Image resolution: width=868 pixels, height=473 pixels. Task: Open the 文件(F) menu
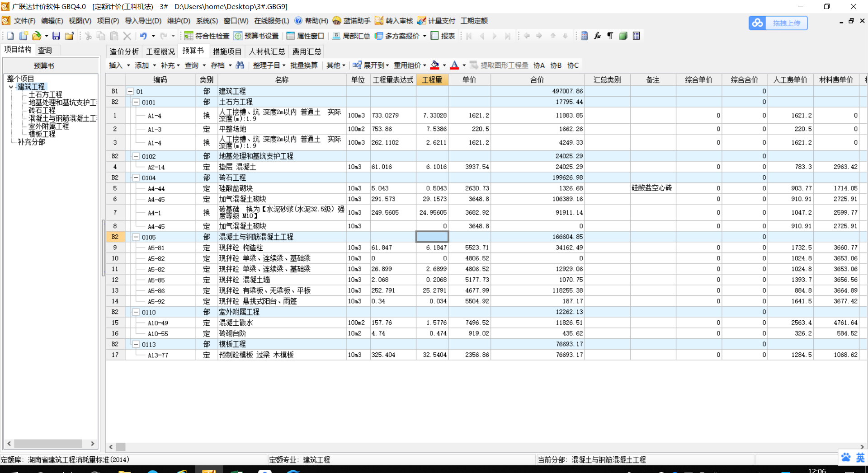coord(24,21)
